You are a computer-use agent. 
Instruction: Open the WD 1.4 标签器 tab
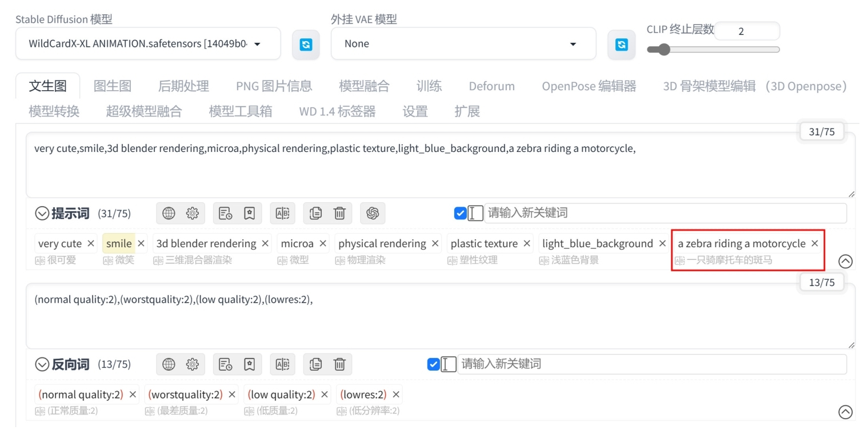337,111
